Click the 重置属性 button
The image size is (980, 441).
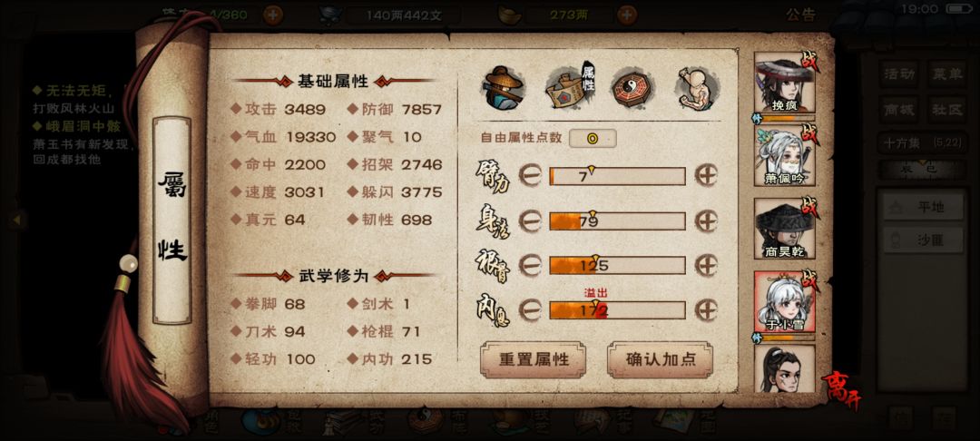(x=534, y=360)
